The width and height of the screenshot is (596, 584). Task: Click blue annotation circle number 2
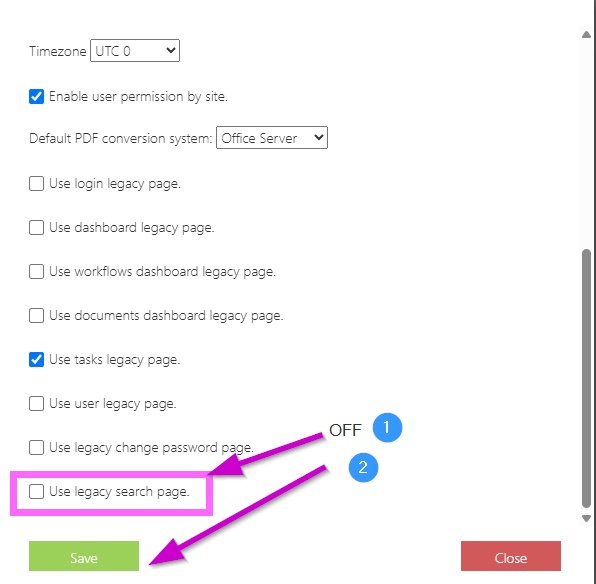click(363, 468)
